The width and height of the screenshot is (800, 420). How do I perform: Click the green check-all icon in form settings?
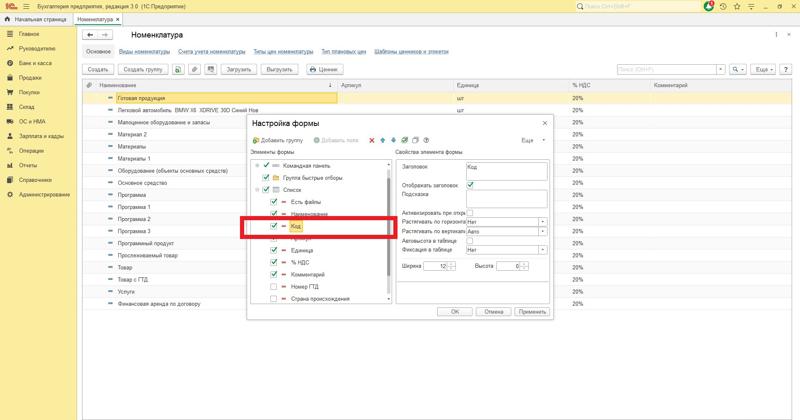click(405, 140)
